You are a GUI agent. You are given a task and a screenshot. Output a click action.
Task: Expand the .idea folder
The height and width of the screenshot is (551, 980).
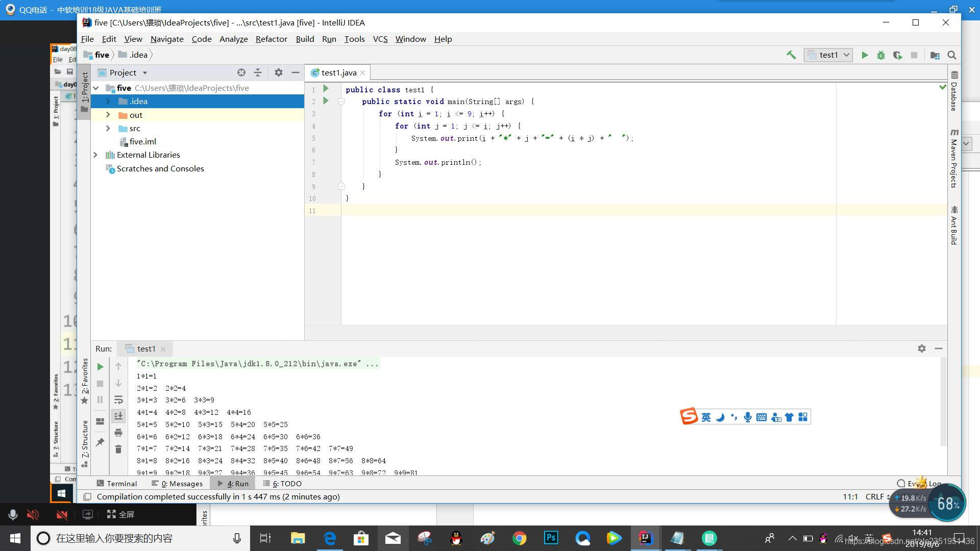(x=108, y=101)
